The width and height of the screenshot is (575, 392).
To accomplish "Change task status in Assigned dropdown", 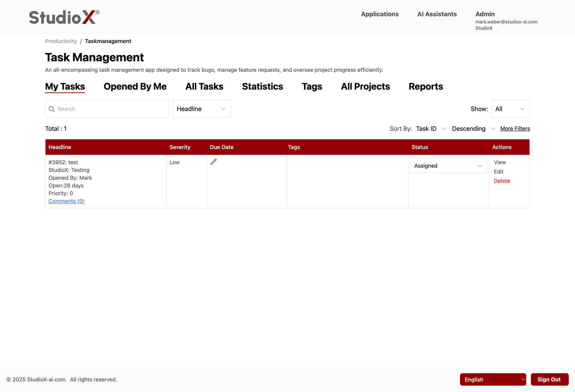I will pos(448,165).
